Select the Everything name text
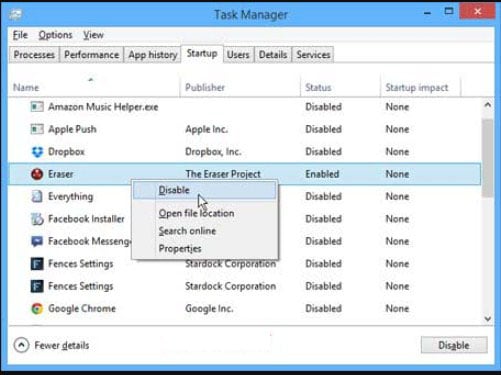The width and height of the screenshot is (501, 375). (x=71, y=196)
